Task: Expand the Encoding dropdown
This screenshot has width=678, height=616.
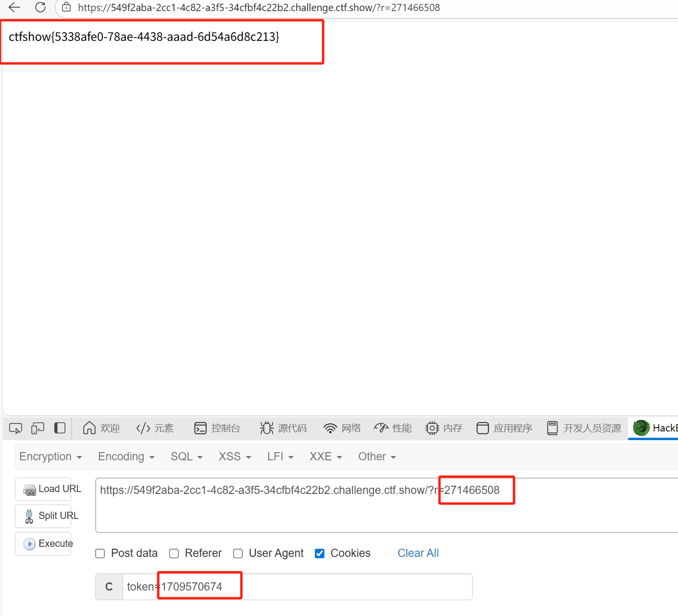Action: click(126, 456)
